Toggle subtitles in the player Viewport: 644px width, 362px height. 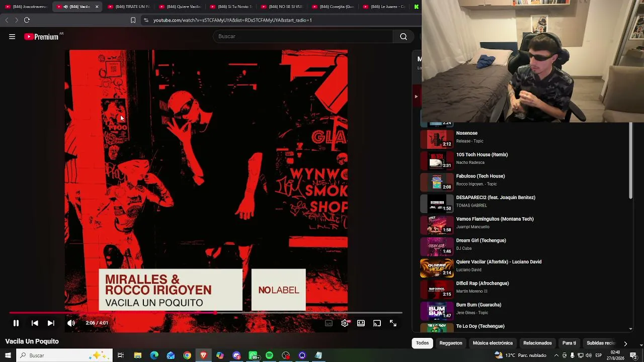[x=329, y=323]
